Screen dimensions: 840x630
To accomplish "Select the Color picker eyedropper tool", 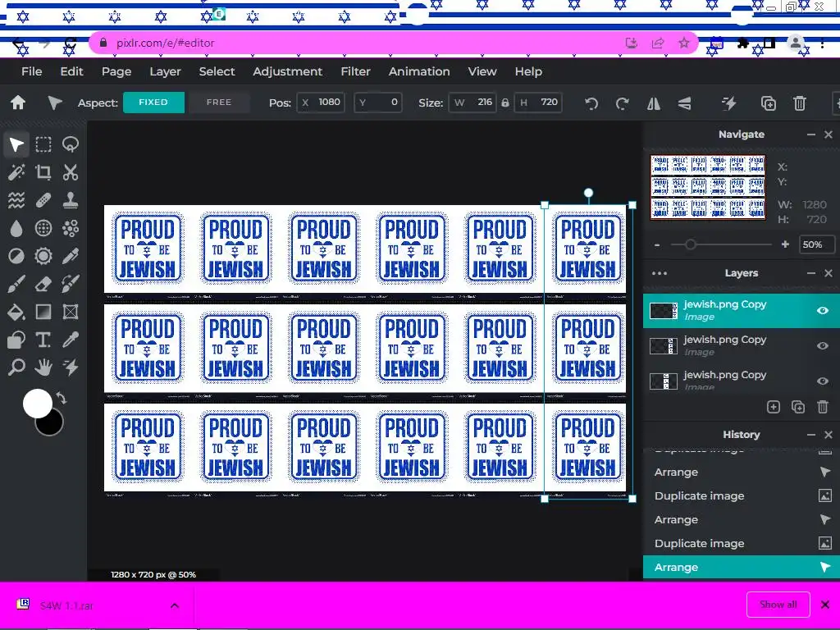I will tap(71, 340).
